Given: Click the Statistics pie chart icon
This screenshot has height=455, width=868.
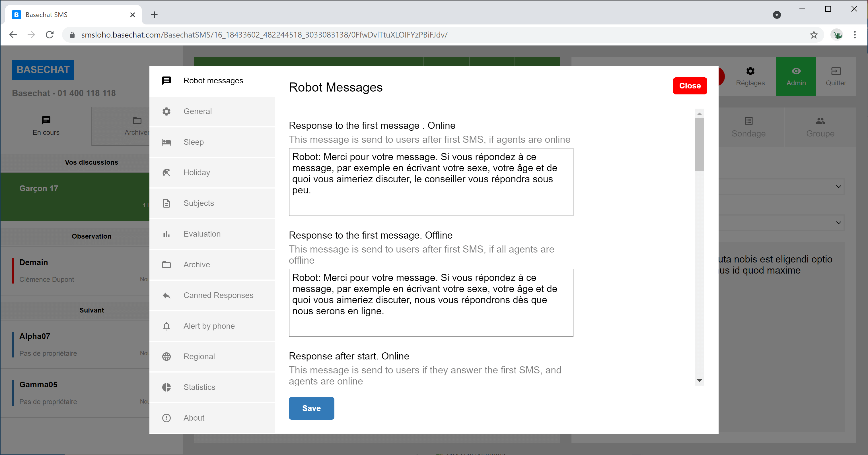Looking at the screenshot, I should [166, 387].
